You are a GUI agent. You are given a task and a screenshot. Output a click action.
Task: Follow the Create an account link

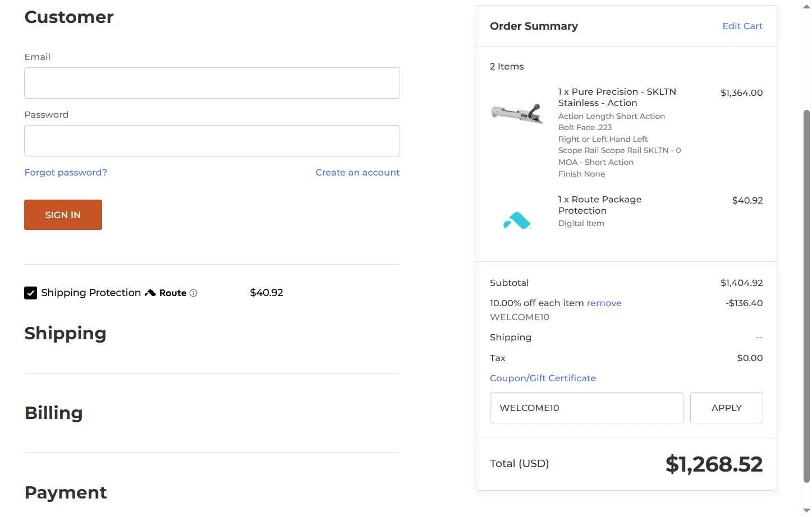[357, 173]
